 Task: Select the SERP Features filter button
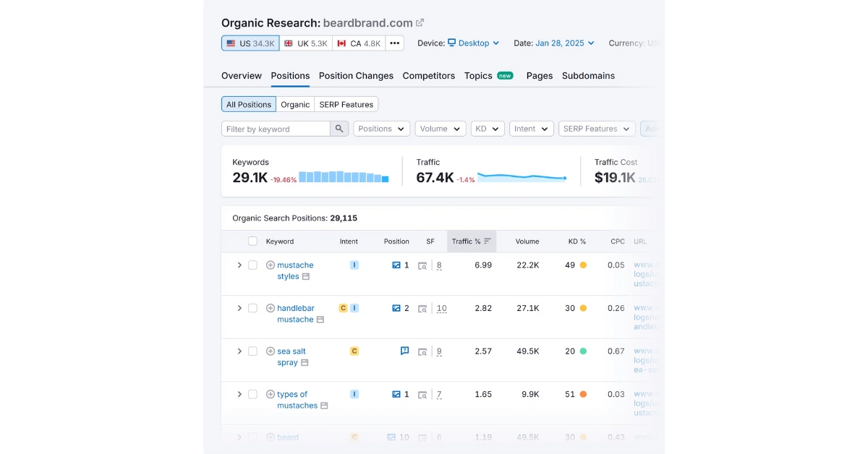click(x=346, y=105)
